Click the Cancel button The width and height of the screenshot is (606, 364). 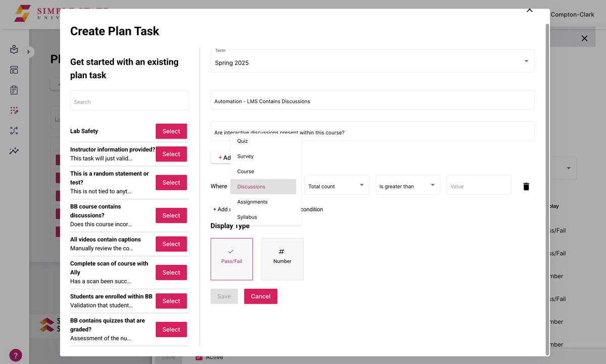coord(261,296)
